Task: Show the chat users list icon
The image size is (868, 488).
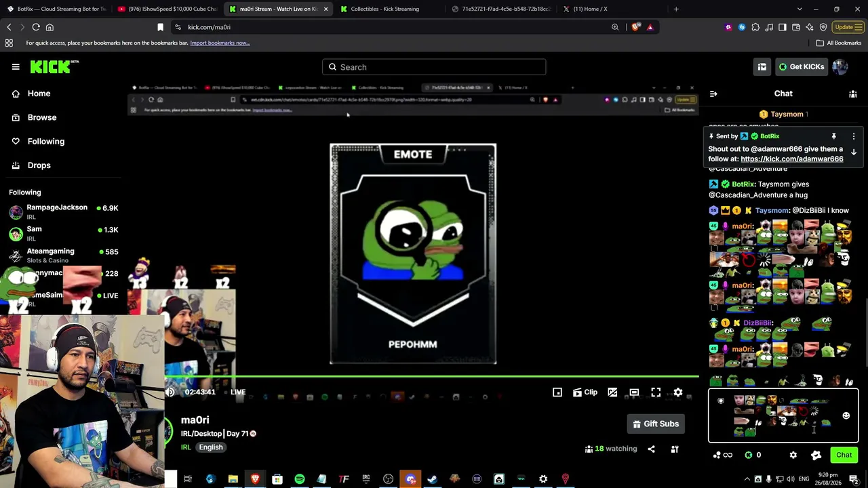Action: point(853,94)
